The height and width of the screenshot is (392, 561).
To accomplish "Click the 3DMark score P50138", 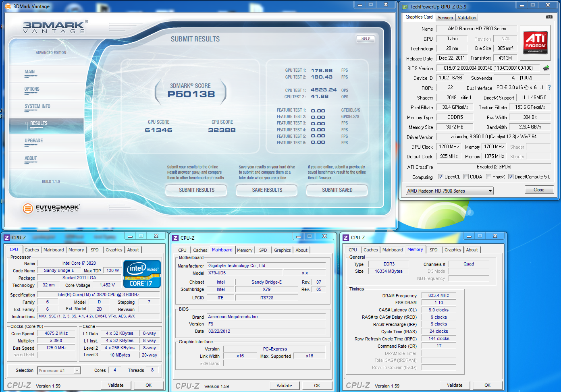I will [191, 94].
